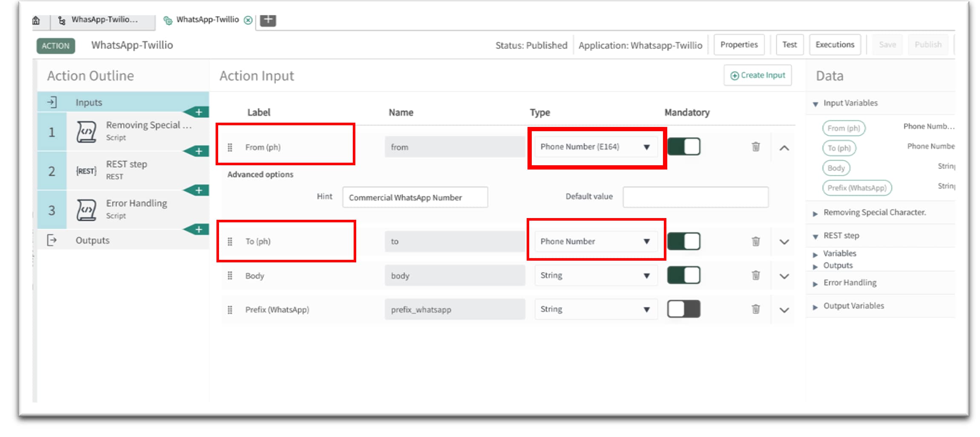Open Type dropdown for To (ph)
This screenshot has width=980, height=437.
tap(596, 241)
